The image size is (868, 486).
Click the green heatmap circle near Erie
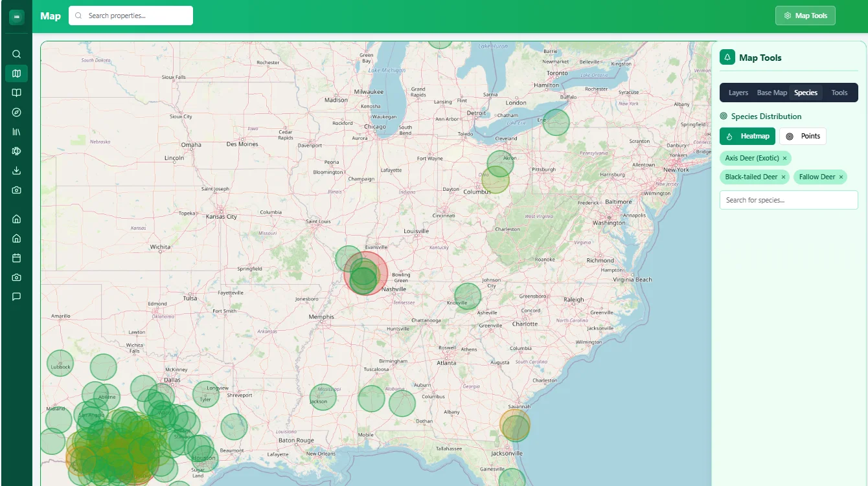(x=556, y=122)
